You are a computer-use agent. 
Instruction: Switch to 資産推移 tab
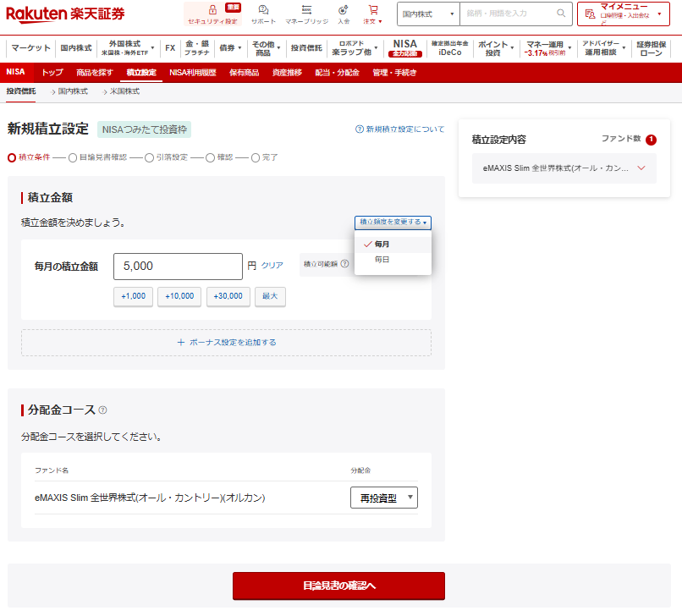(x=287, y=72)
